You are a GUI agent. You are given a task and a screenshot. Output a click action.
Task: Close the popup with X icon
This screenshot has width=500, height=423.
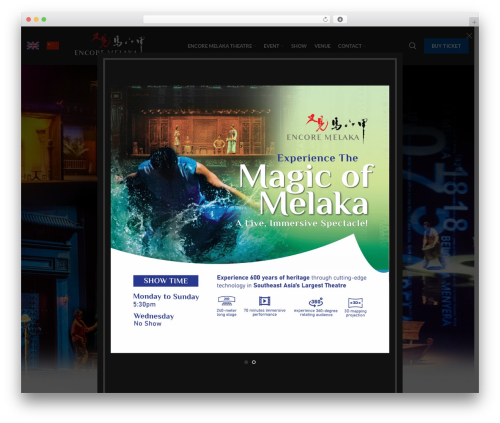(x=469, y=36)
